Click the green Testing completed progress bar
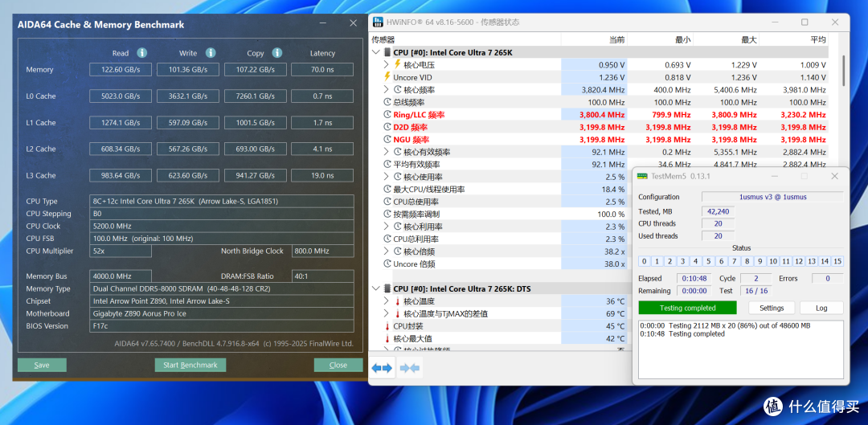The width and height of the screenshot is (868, 425). [687, 308]
